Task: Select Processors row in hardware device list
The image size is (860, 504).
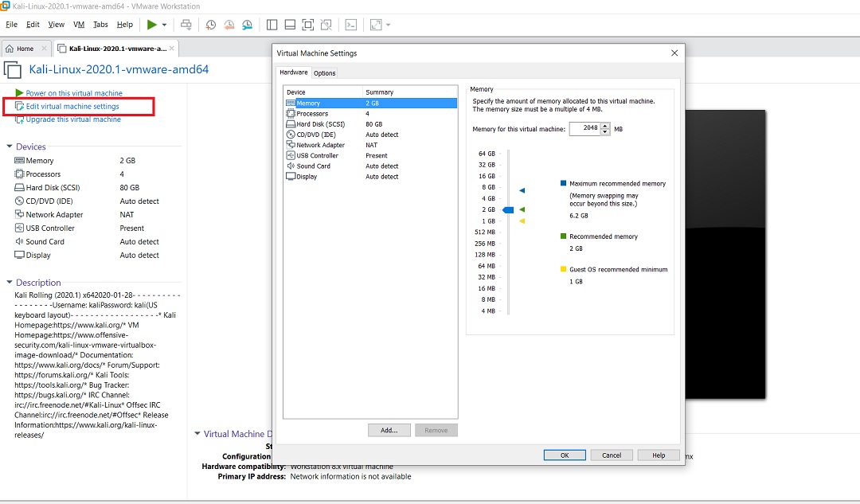Action: pos(371,114)
